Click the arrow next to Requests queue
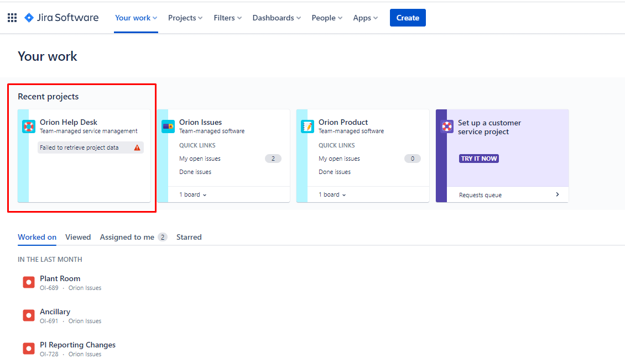The width and height of the screenshot is (625, 364). (x=557, y=194)
